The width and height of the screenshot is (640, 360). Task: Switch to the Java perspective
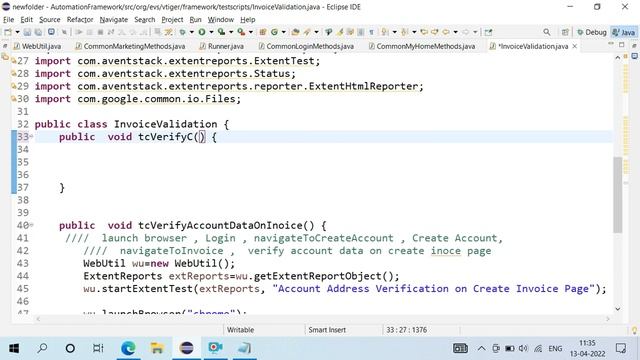point(623,32)
